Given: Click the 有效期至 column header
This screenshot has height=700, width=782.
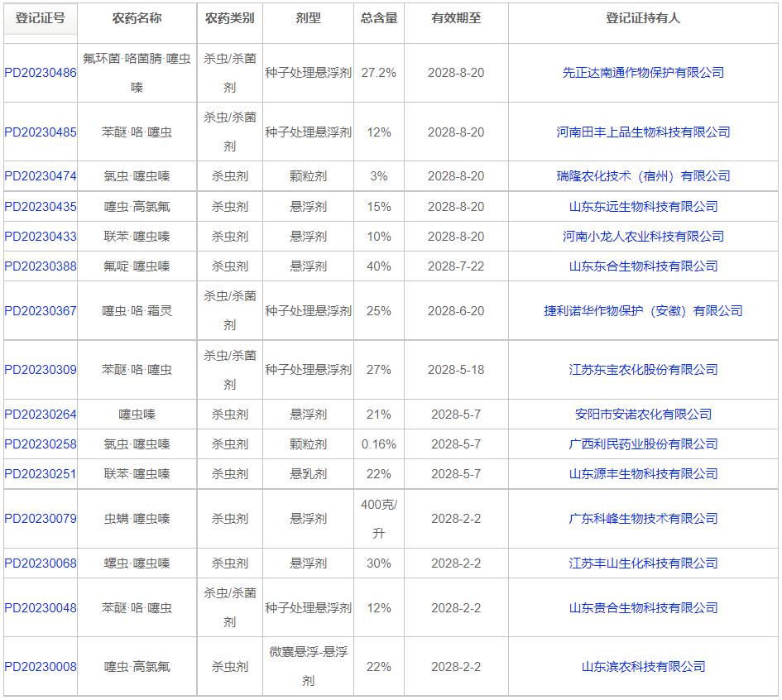Looking at the screenshot, I should pos(456,18).
